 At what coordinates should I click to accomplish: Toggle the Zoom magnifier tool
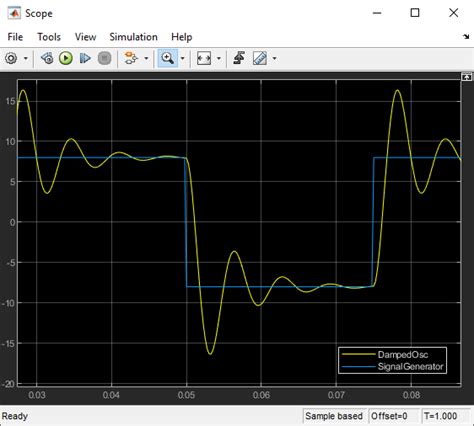(x=168, y=58)
